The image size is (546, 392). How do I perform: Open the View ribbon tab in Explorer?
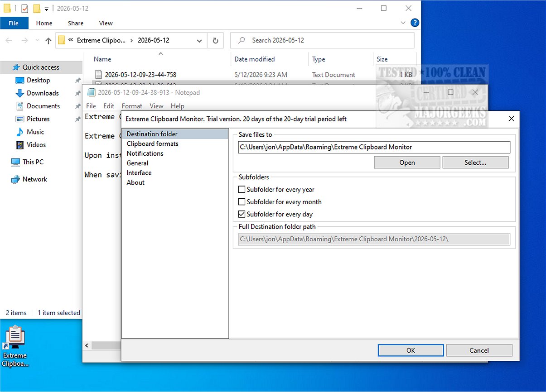106,23
